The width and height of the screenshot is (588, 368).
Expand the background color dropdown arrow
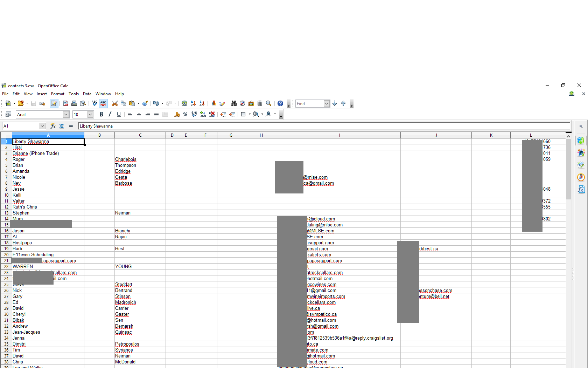tap(262, 114)
